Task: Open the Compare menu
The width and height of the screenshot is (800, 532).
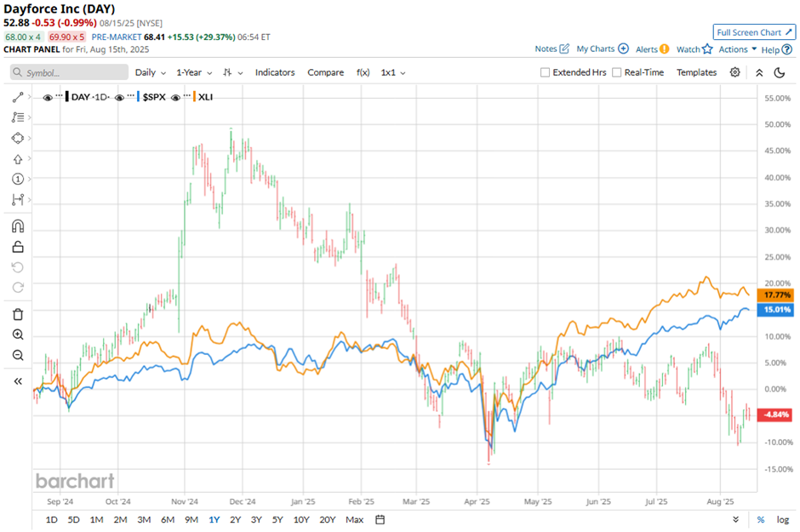Action: pyautogui.click(x=325, y=72)
